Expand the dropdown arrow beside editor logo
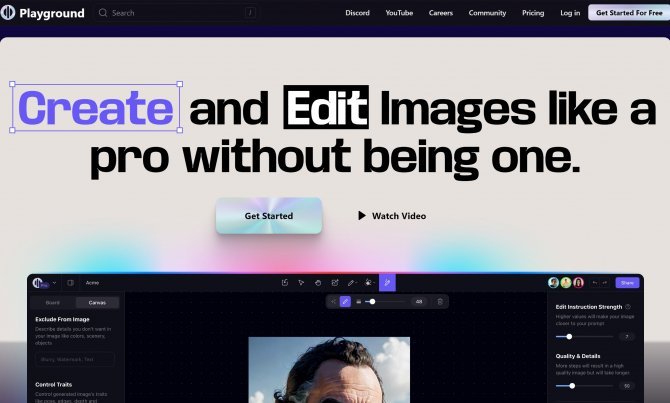The height and width of the screenshot is (403, 670). click(x=54, y=282)
